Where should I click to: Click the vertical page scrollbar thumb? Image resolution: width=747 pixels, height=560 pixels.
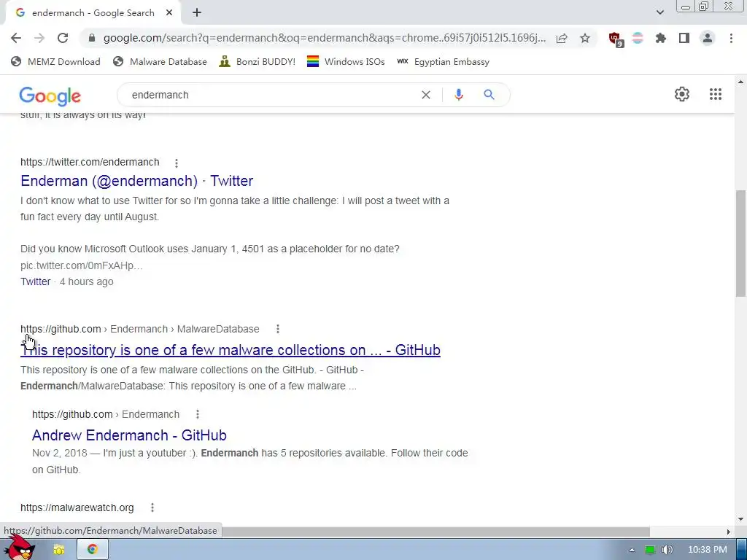tap(740, 243)
